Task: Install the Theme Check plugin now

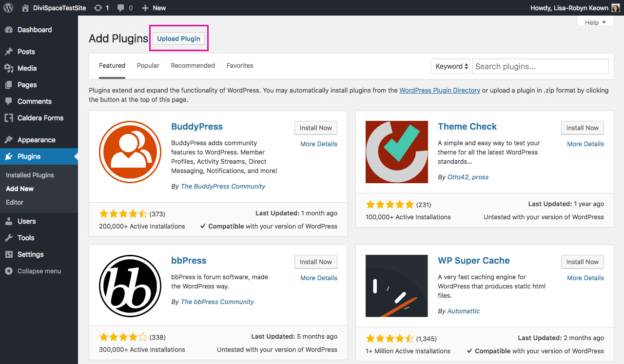Action: [x=583, y=128]
